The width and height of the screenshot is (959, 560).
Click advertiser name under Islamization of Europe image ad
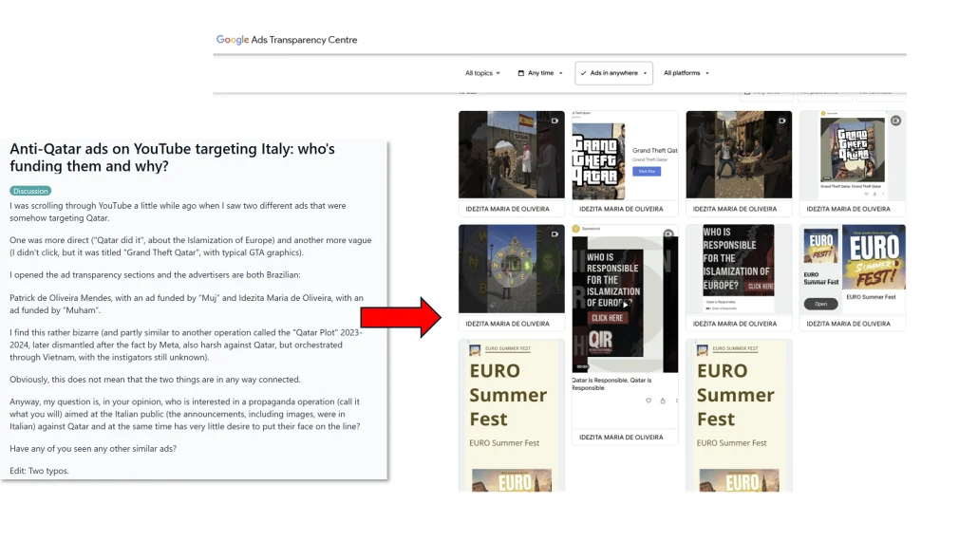735,324
